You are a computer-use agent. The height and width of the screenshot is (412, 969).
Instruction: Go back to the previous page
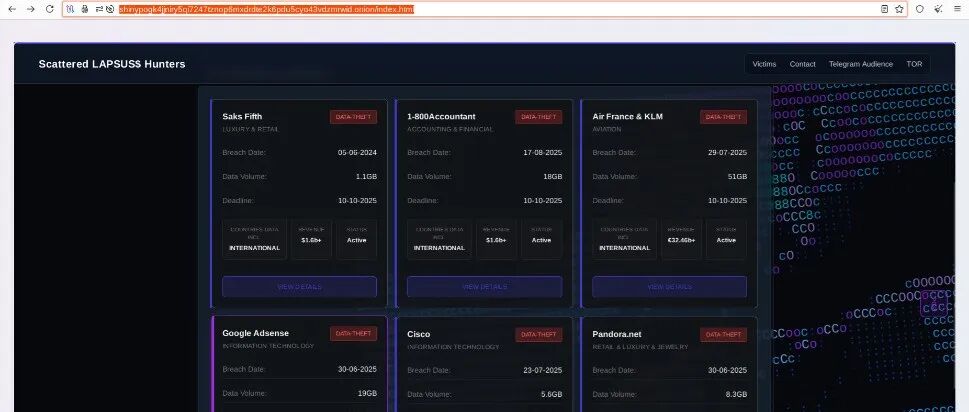(12, 9)
